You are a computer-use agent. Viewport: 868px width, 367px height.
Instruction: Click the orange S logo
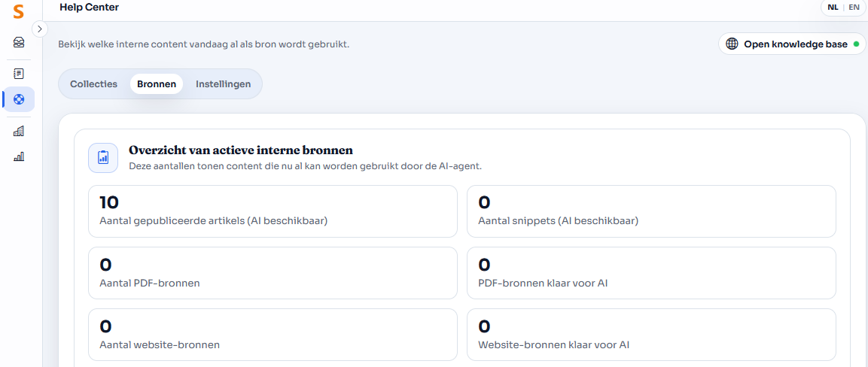(19, 11)
